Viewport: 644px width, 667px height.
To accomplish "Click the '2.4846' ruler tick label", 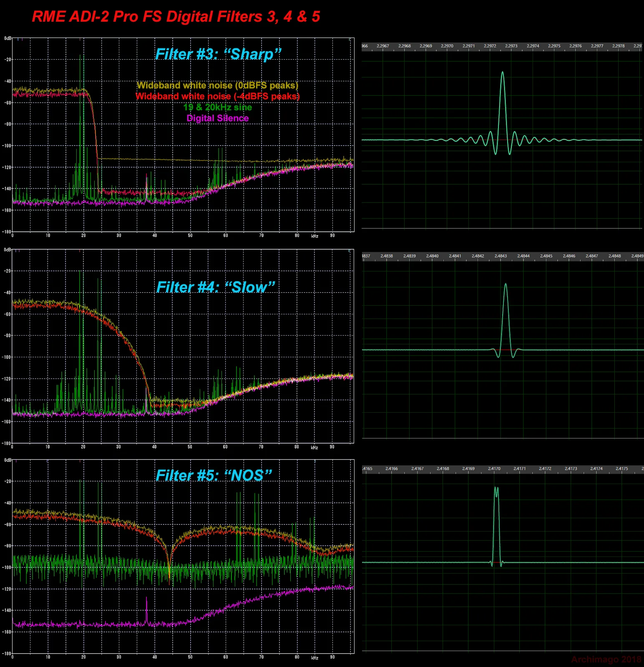I will [x=569, y=256].
